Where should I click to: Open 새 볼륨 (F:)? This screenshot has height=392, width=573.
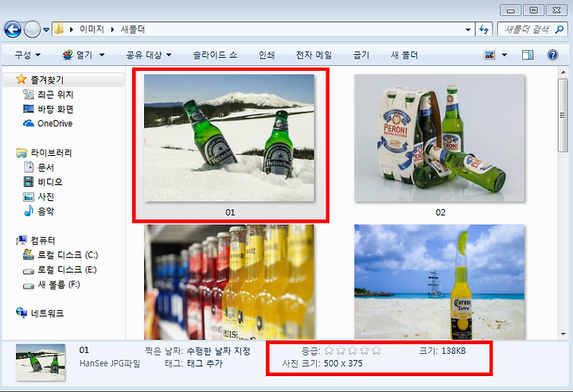58,284
